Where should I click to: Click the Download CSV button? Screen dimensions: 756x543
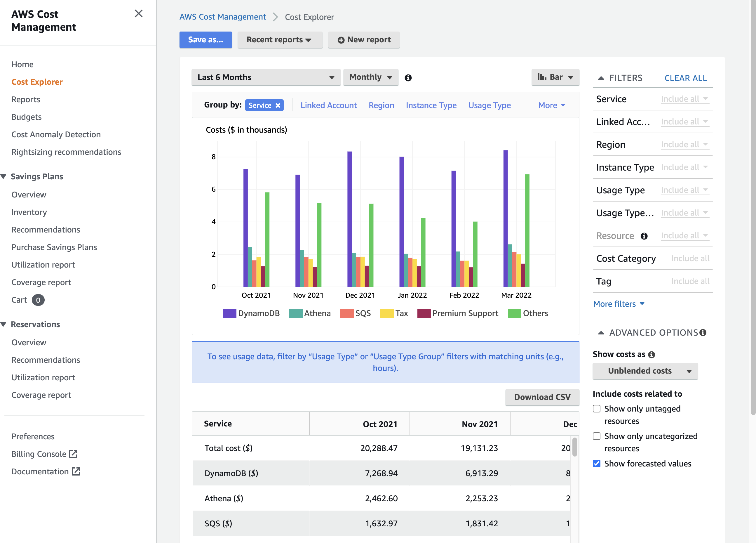[542, 397]
